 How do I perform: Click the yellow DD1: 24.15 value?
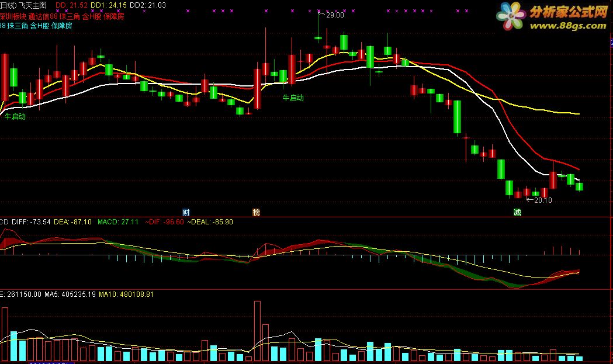[109, 5]
